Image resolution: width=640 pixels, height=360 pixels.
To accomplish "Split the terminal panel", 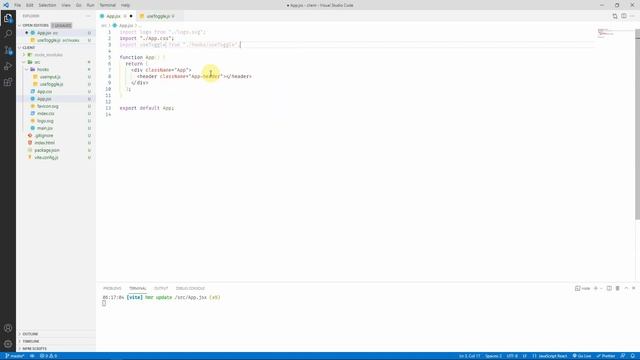I will 609,288.
